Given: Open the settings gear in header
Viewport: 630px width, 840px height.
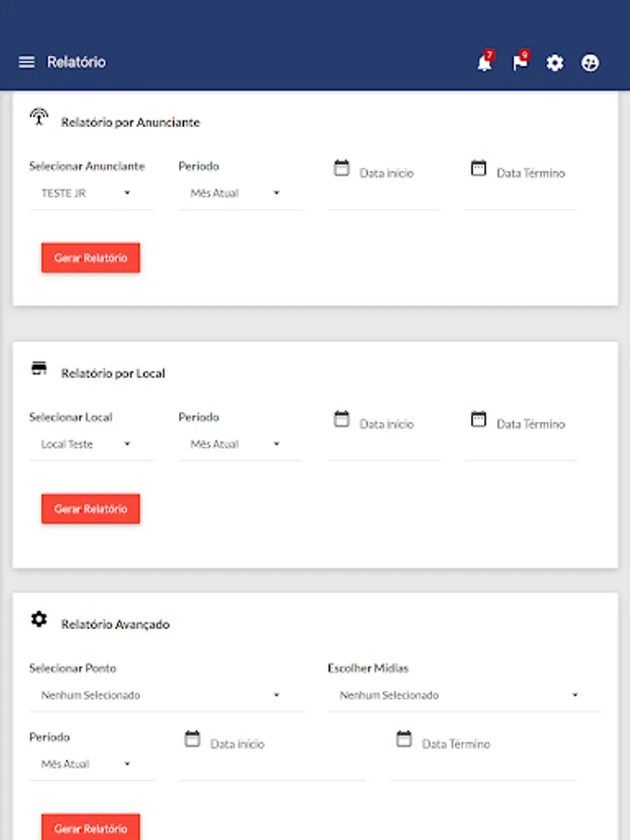Looking at the screenshot, I should (x=555, y=63).
